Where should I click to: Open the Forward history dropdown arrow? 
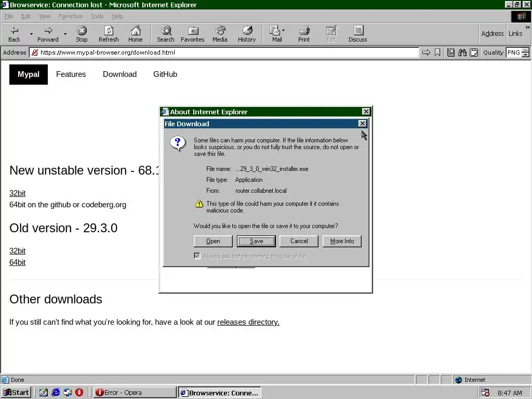[x=65, y=34]
